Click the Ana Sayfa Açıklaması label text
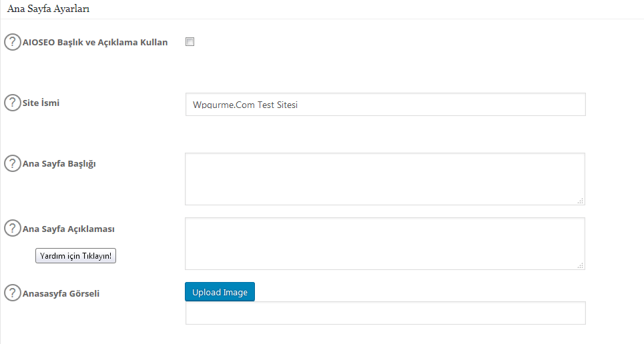Image resolution: width=644 pixels, height=344 pixels. pos(69,229)
